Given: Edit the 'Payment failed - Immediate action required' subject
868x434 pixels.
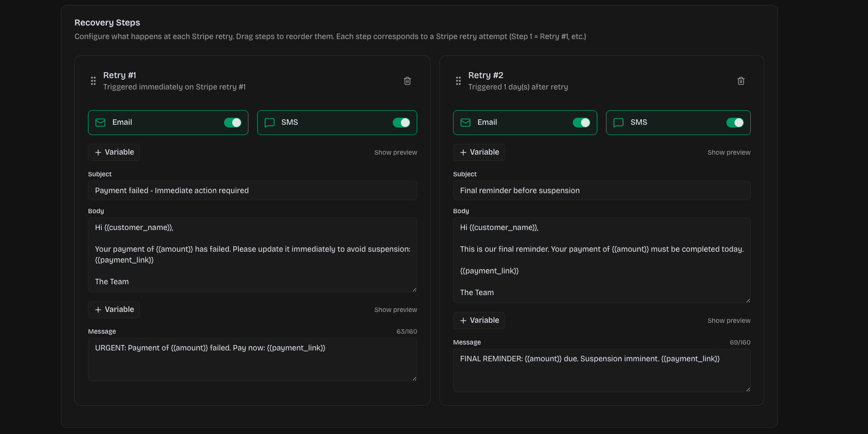Looking at the screenshot, I should 252,190.
